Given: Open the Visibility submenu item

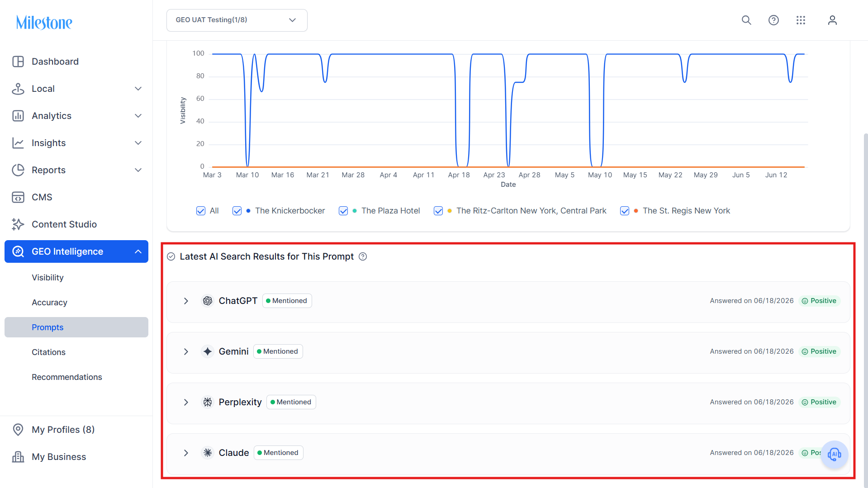Looking at the screenshot, I should pos(47,278).
